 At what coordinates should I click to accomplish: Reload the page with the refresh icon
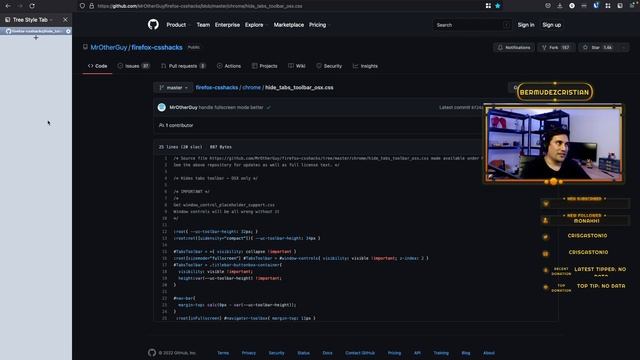click(32, 6)
